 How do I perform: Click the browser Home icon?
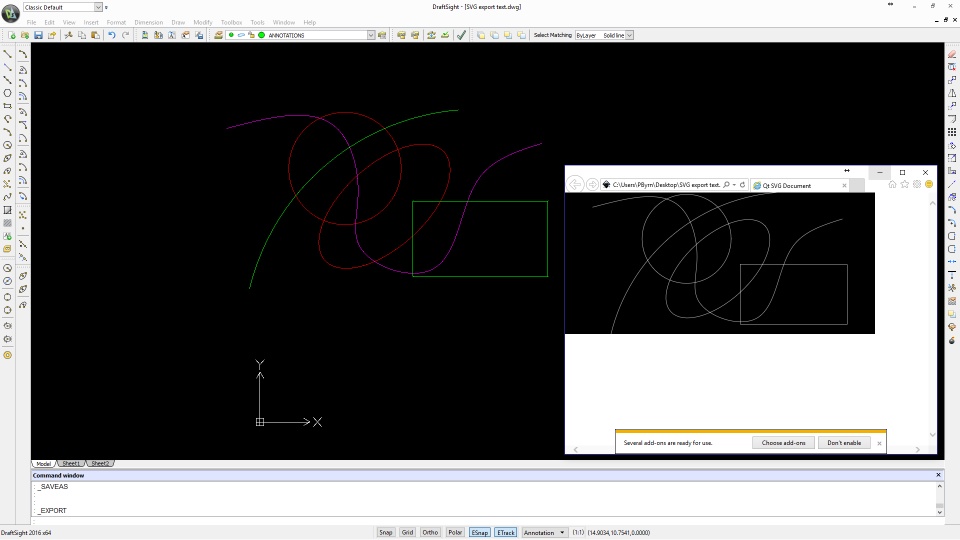pos(892,185)
